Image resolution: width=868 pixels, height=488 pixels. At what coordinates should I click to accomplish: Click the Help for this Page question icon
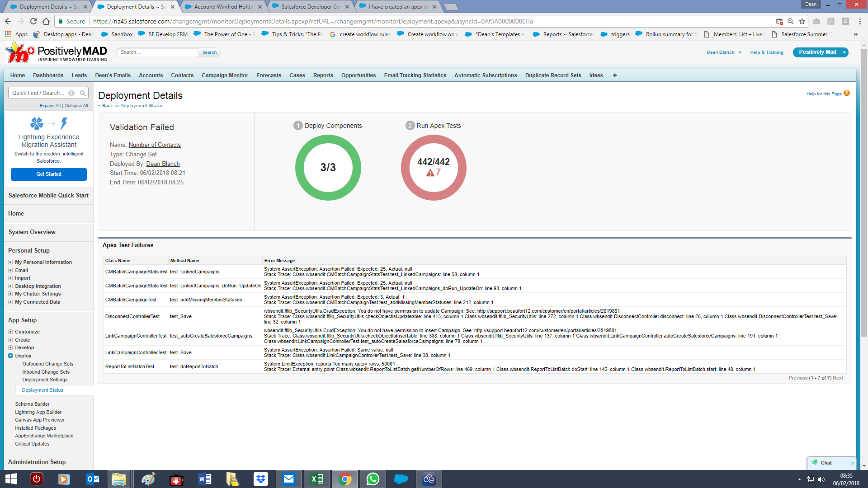click(847, 93)
